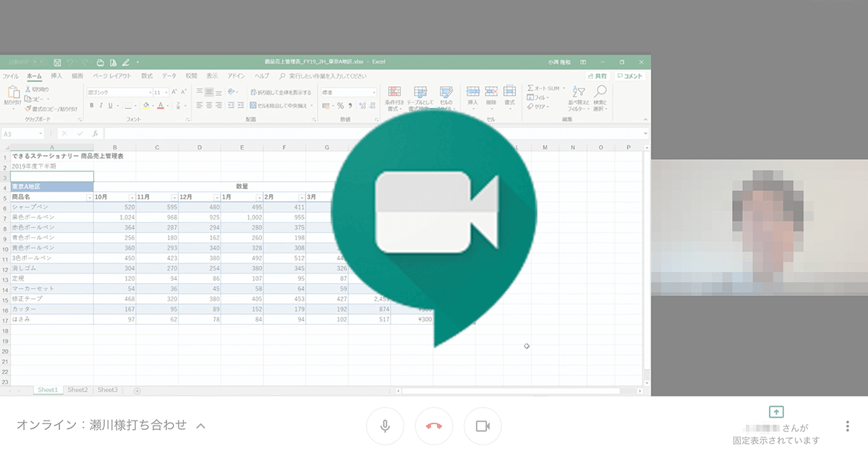Switch to the 表示 ribbon tab
The image size is (868, 456).
pos(212,76)
